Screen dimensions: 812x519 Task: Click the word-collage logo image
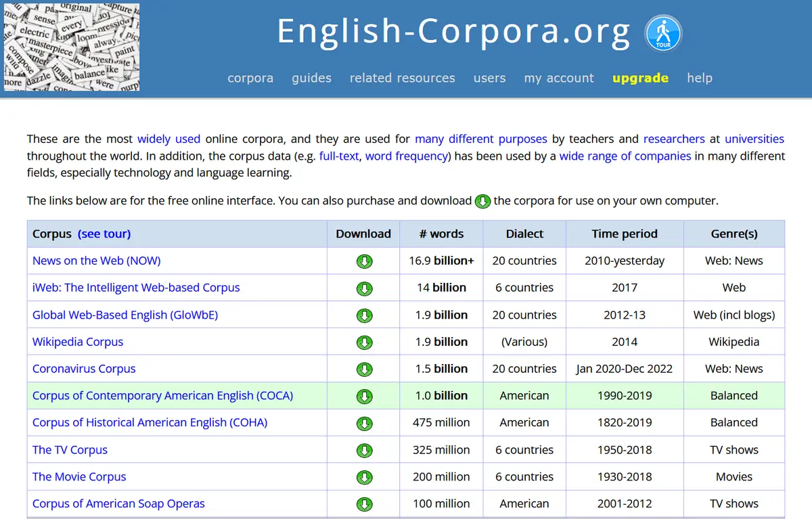click(71, 47)
